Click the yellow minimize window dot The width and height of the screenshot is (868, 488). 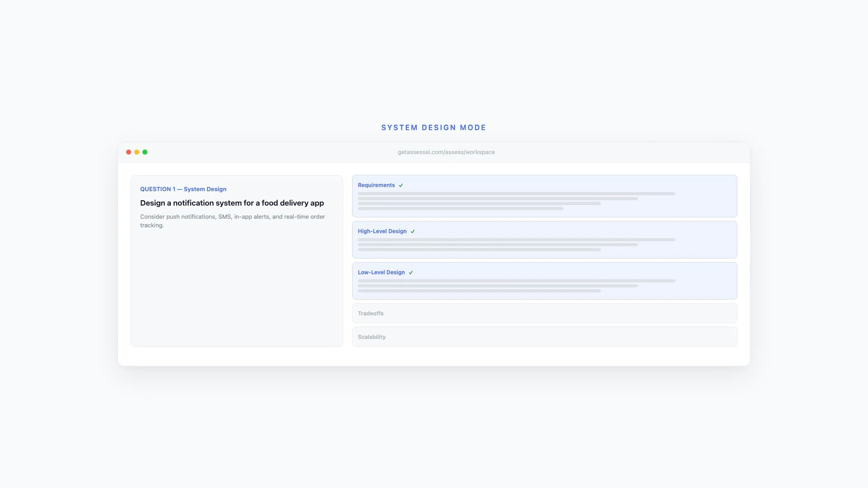coord(137,152)
